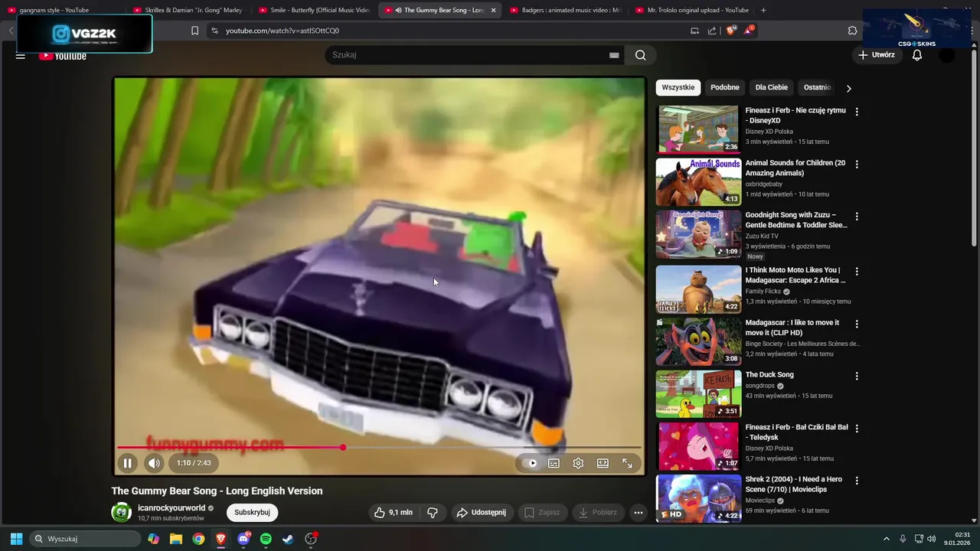
Task: Open options menu for I Think Moto Moto Likes You
Action: (857, 272)
